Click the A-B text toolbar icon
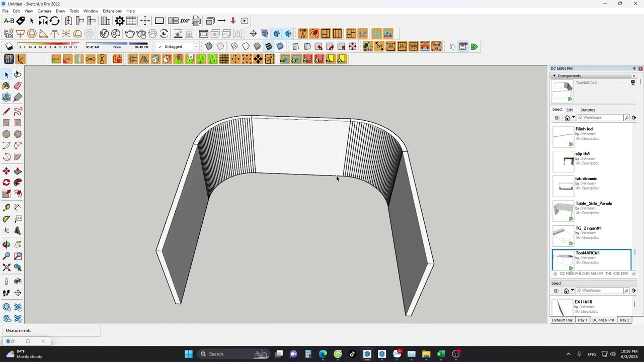644x362 pixels. tap(9, 21)
